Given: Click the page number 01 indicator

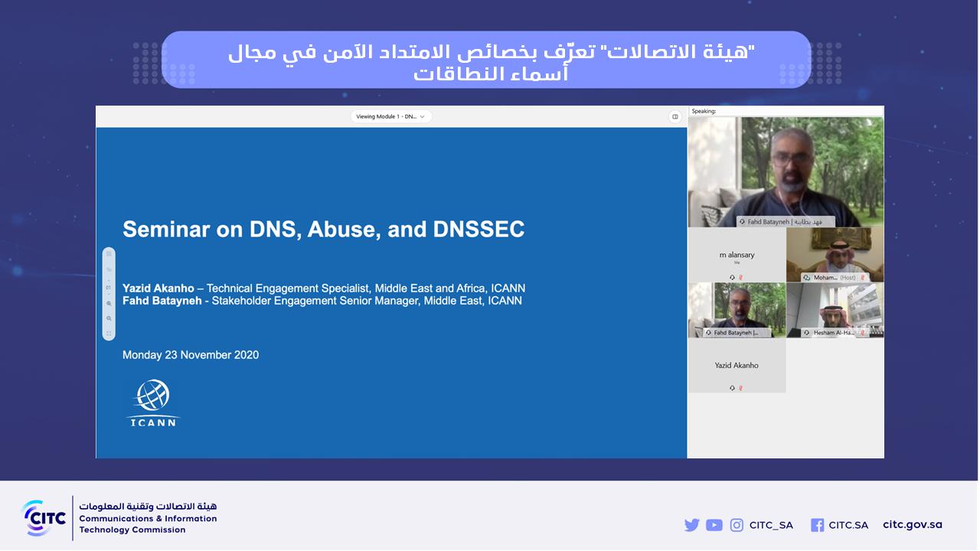Looking at the screenshot, I should point(109,288).
